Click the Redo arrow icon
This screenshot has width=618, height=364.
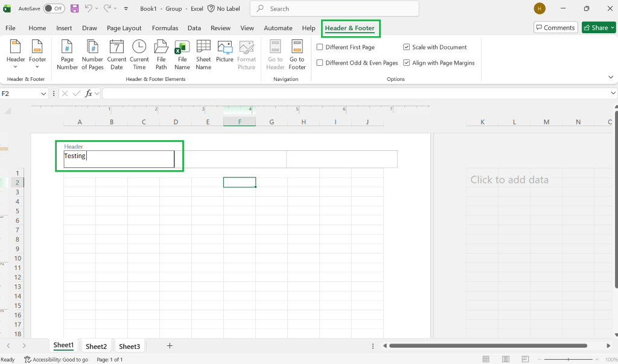pyautogui.click(x=107, y=8)
